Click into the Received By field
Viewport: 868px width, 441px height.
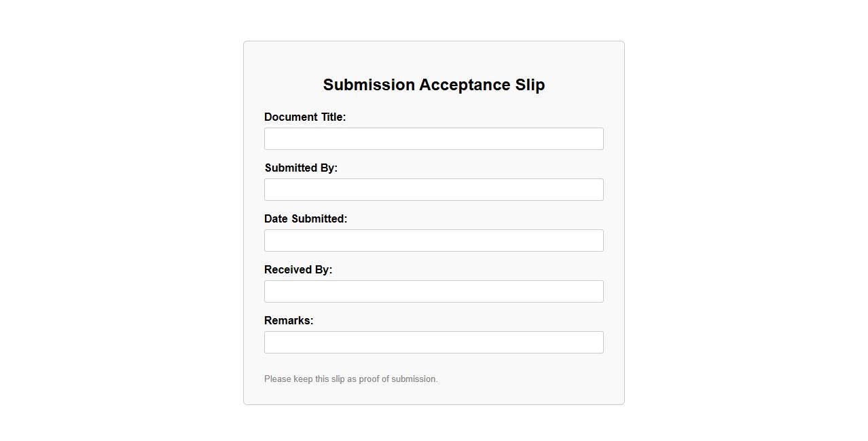coord(433,292)
